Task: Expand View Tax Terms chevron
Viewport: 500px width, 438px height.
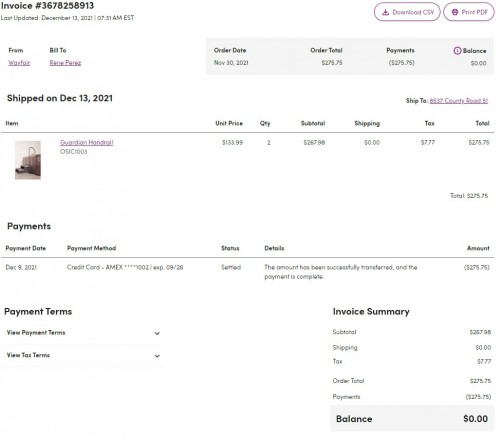Action: click(x=157, y=356)
